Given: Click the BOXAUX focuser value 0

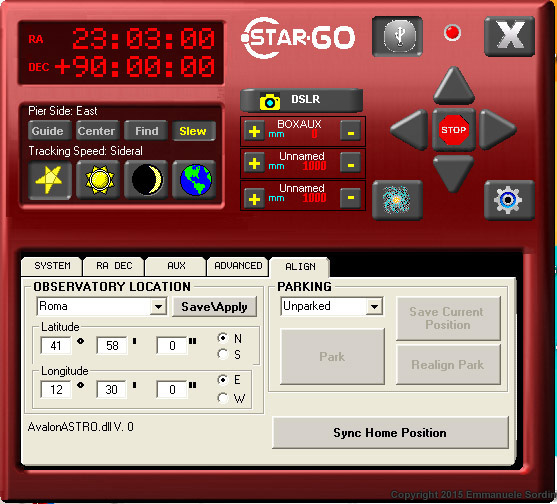Looking at the screenshot, I should 314,134.
